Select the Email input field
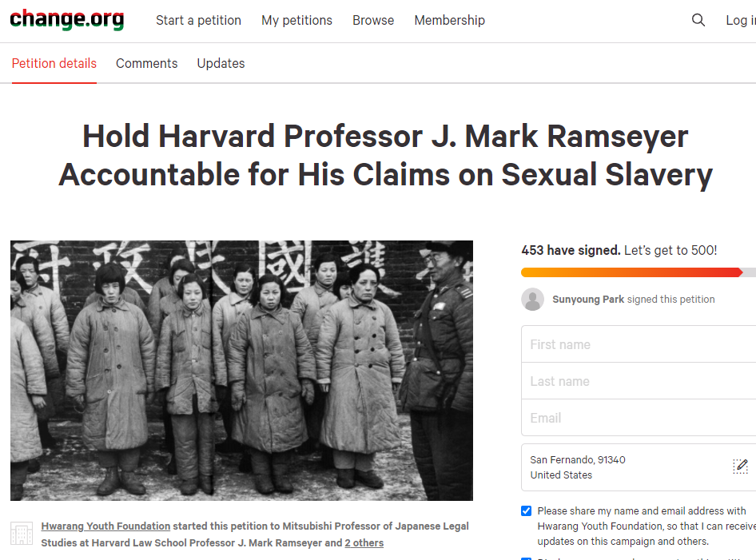The image size is (756, 560). (639, 418)
